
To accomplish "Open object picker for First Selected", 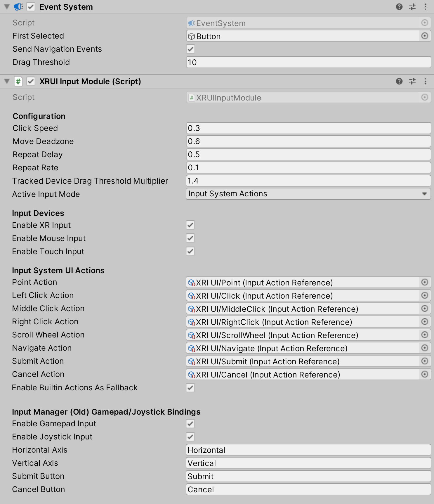I will (x=425, y=36).
